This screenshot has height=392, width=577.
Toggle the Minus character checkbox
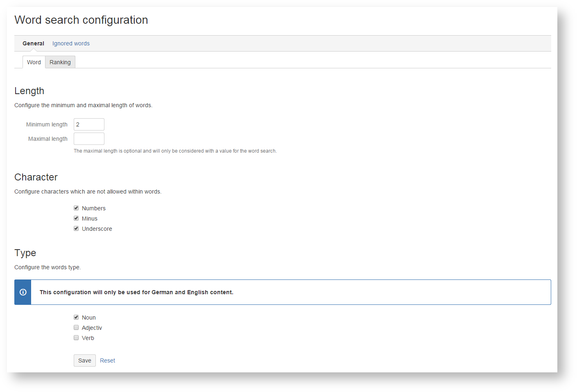pyautogui.click(x=76, y=219)
